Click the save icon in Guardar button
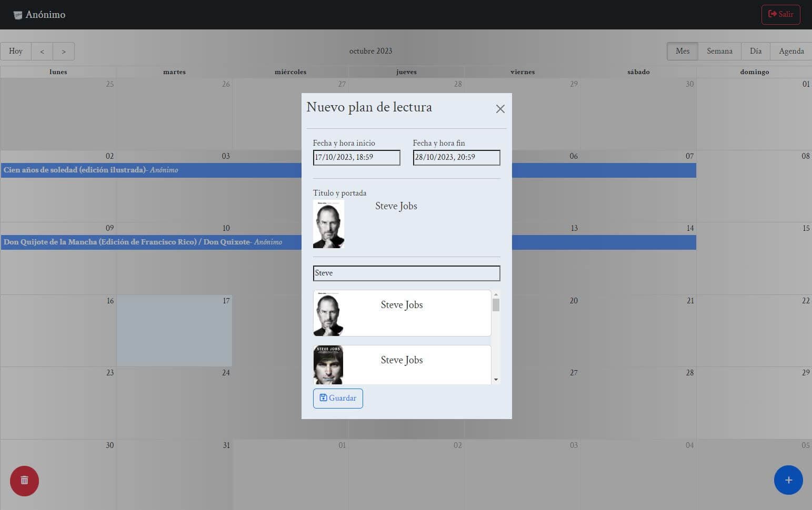Viewport: 812px width, 510px height. coord(323,398)
